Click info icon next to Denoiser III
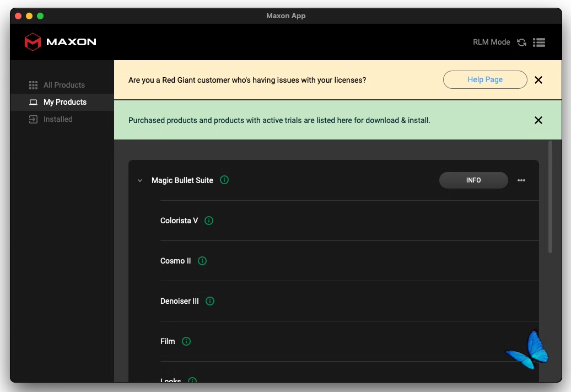571x392 pixels. click(x=210, y=301)
